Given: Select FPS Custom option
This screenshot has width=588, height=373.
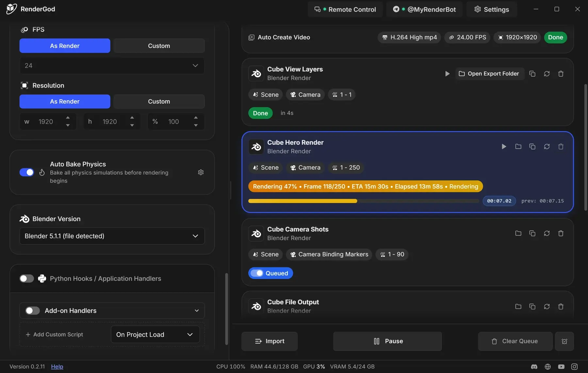Looking at the screenshot, I should click(159, 46).
